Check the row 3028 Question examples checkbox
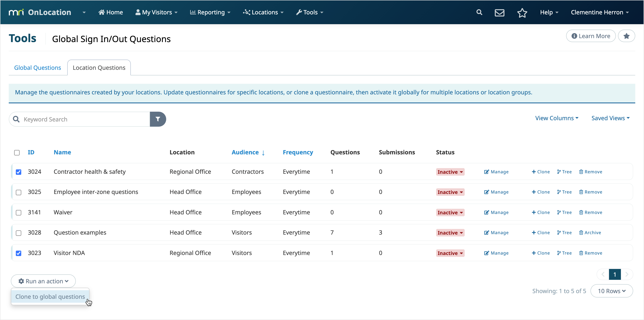644x320 pixels. point(19,233)
